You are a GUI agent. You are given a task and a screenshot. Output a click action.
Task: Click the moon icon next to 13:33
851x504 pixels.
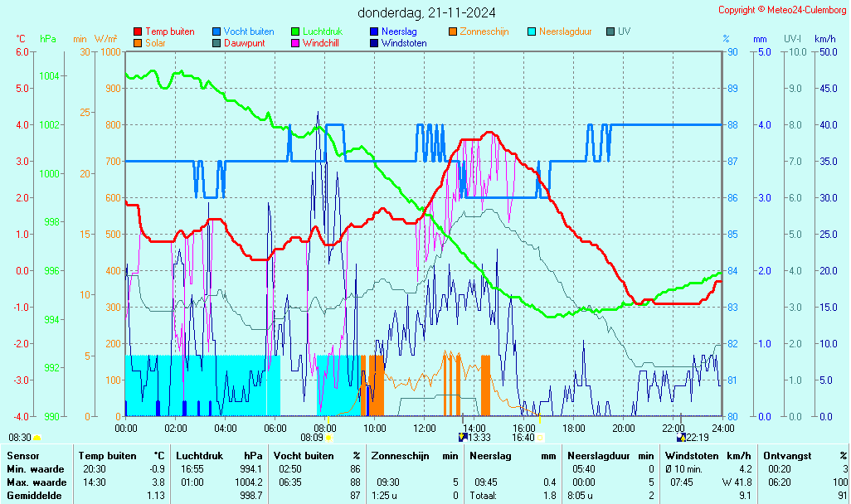pyautogui.click(x=462, y=437)
